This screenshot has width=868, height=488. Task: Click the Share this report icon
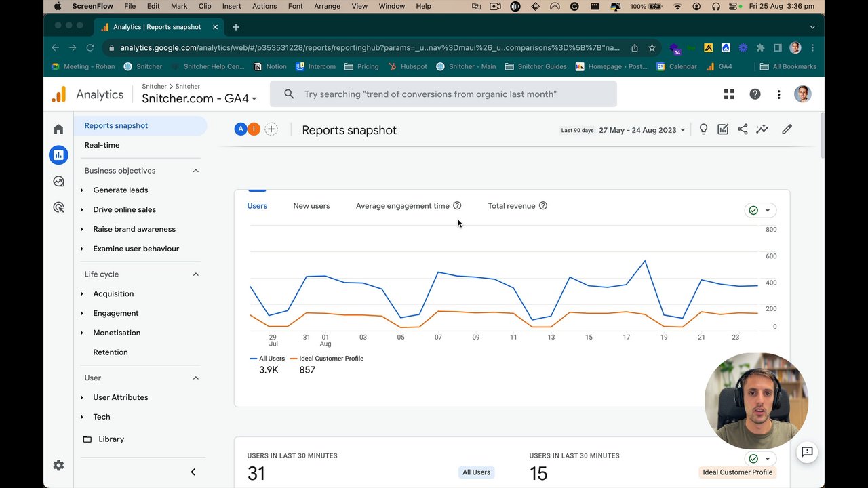pos(743,129)
